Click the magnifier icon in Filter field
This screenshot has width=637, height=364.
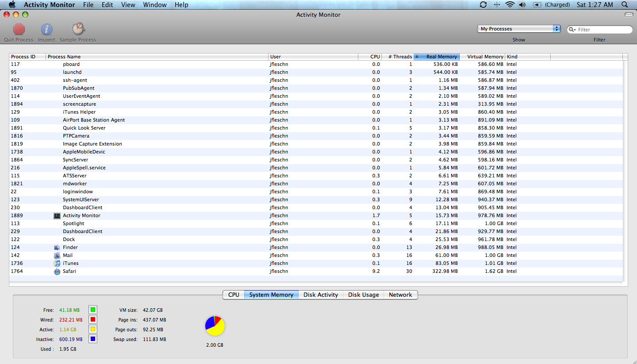click(573, 30)
